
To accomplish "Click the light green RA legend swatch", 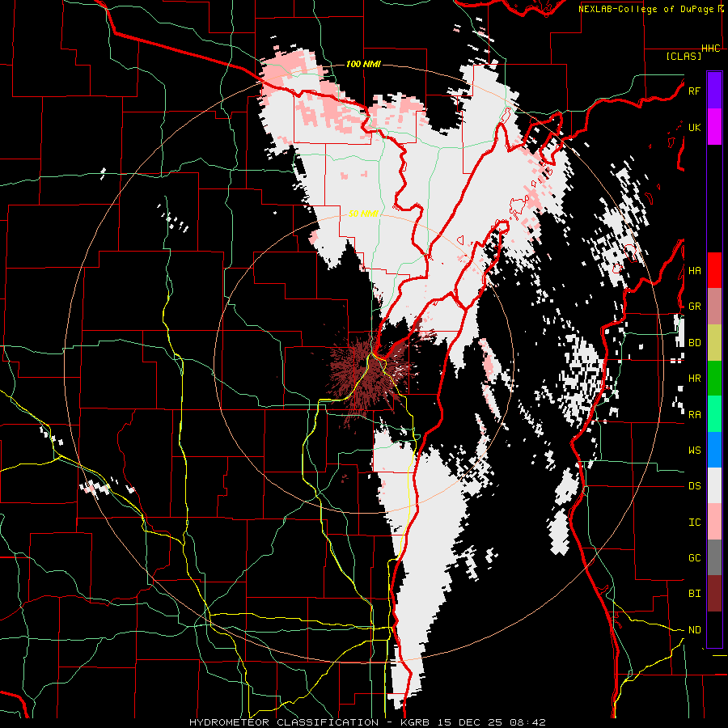I will pyautogui.click(x=714, y=414).
